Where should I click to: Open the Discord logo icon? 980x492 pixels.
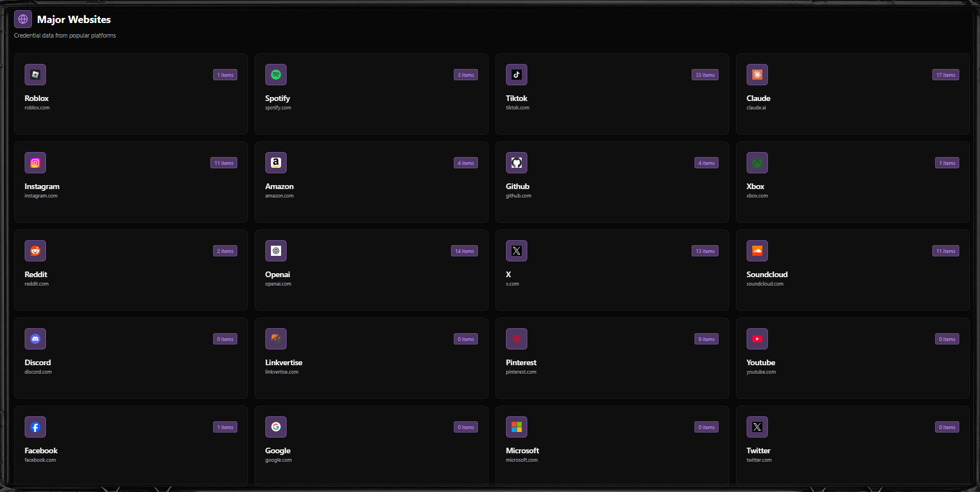point(35,339)
